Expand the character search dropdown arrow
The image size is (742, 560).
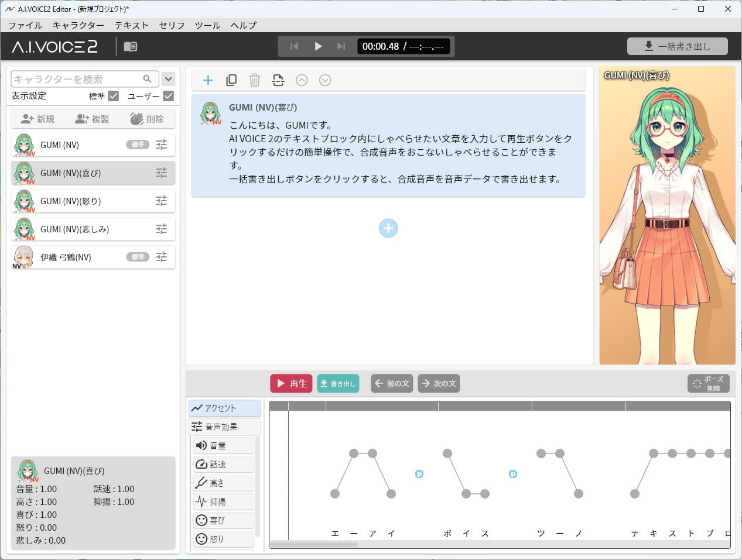(x=168, y=78)
